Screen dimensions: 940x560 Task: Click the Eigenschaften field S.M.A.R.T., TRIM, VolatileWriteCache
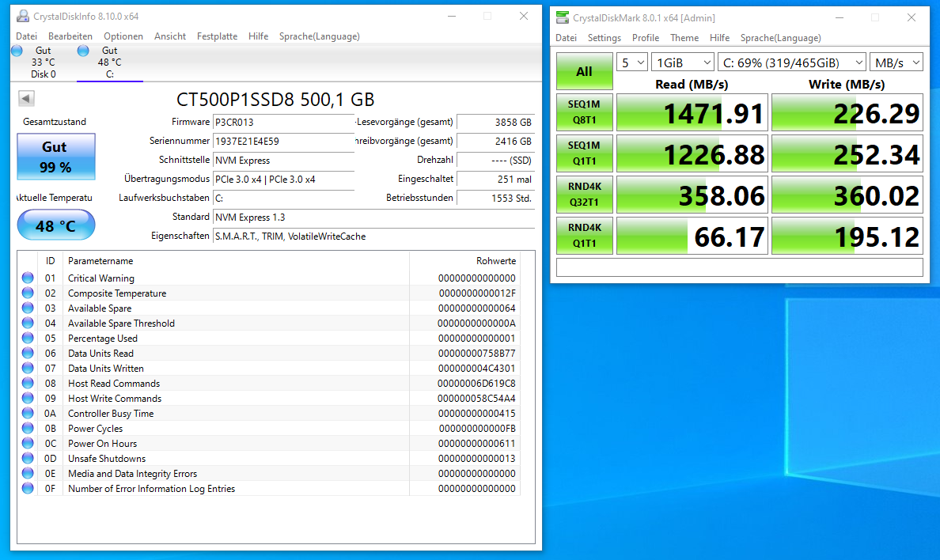(x=373, y=236)
